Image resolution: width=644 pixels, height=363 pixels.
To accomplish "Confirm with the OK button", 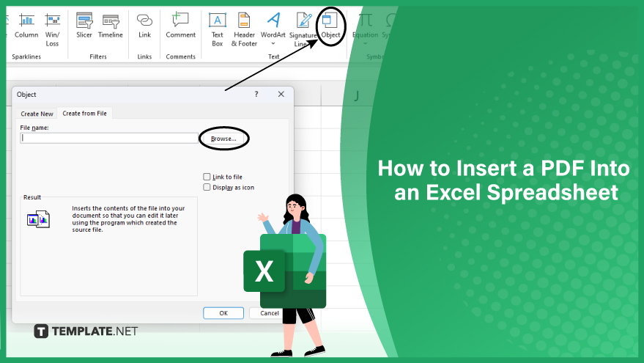I will click(x=223, y=313).
